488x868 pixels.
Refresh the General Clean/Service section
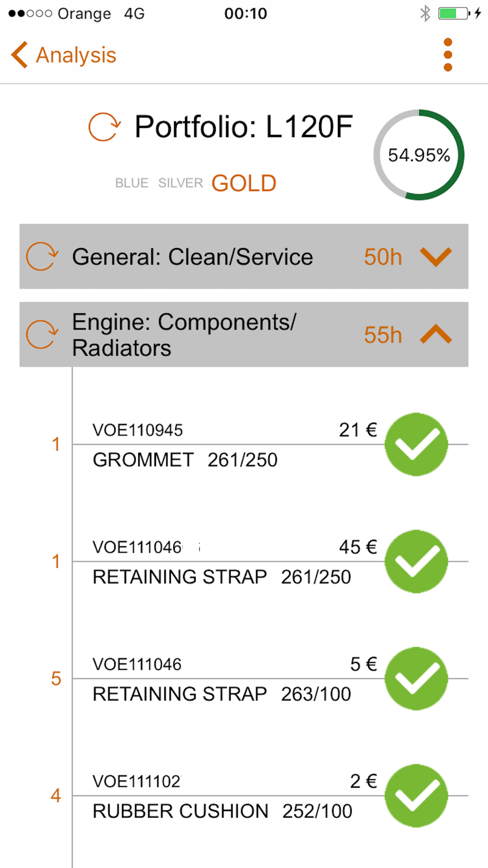point(42,256)
